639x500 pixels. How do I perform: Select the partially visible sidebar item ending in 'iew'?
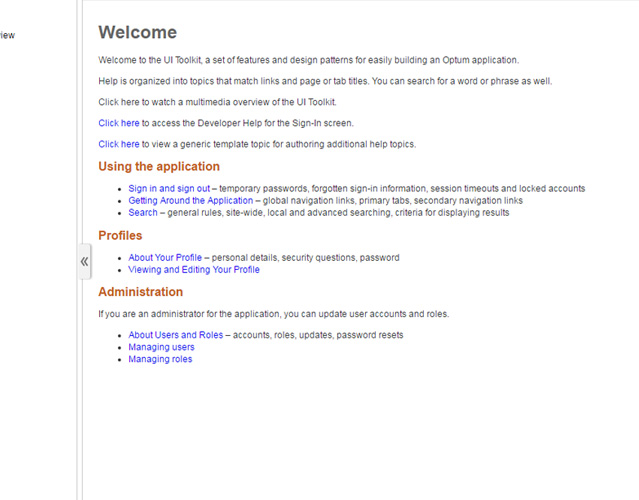pos(7,35)
